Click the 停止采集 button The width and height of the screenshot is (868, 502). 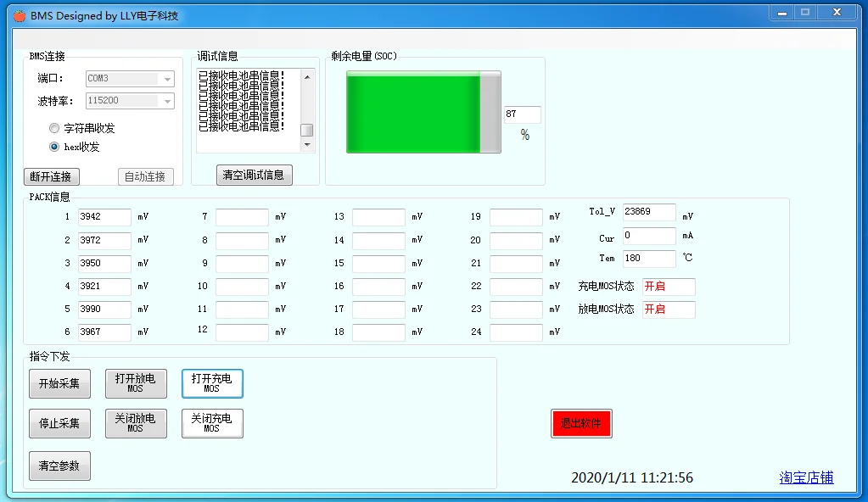(x=59, y=423)
